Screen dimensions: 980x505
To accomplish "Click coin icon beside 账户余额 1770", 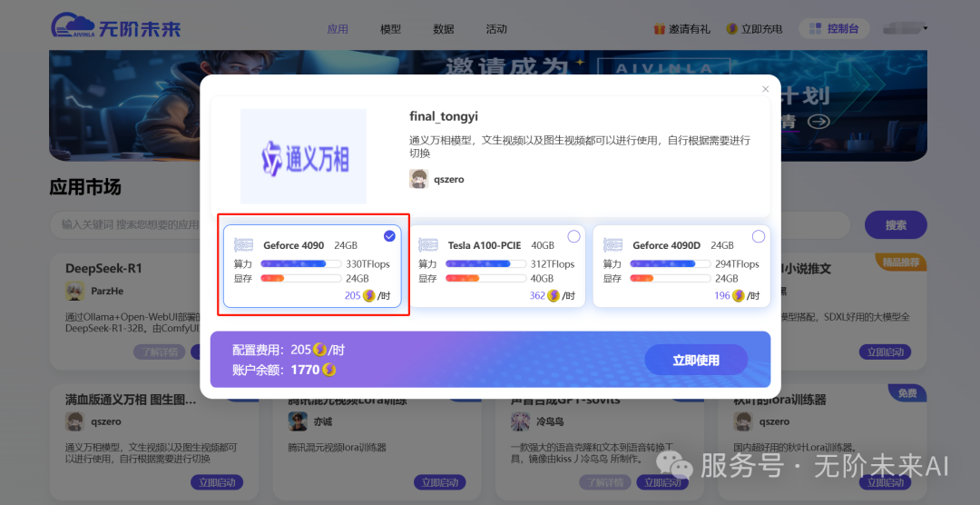I will [328, 370].
